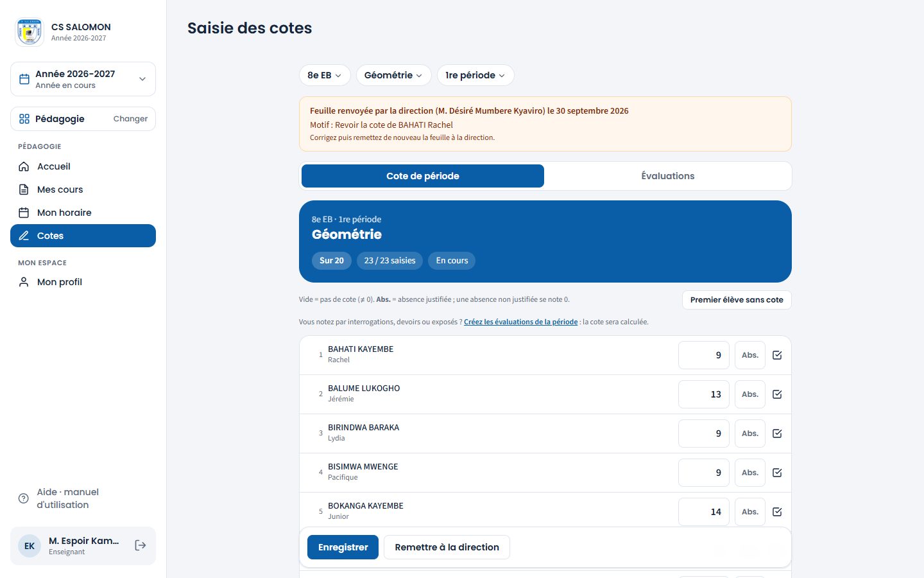Select the Cote de période tab

click(x=423, y=176)
